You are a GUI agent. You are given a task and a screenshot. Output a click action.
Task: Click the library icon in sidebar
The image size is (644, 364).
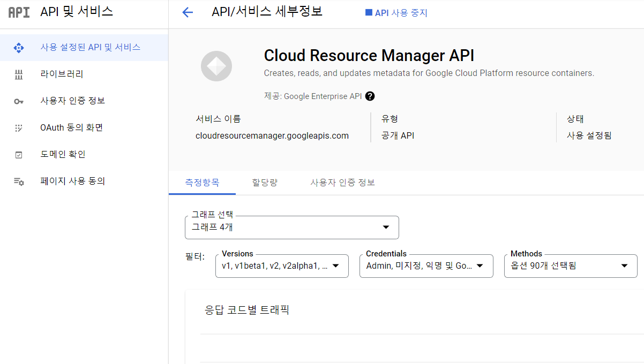tap(19, 74)
